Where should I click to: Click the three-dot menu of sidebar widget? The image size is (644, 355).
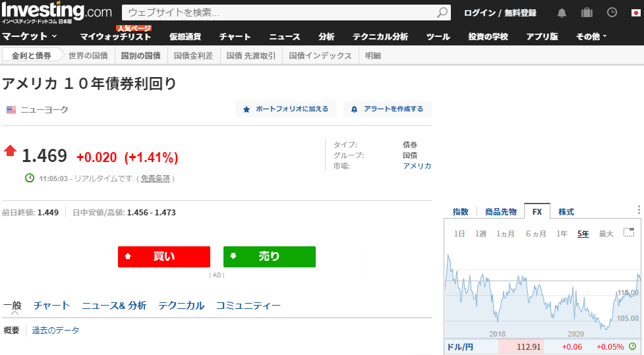tap(639, 210)
